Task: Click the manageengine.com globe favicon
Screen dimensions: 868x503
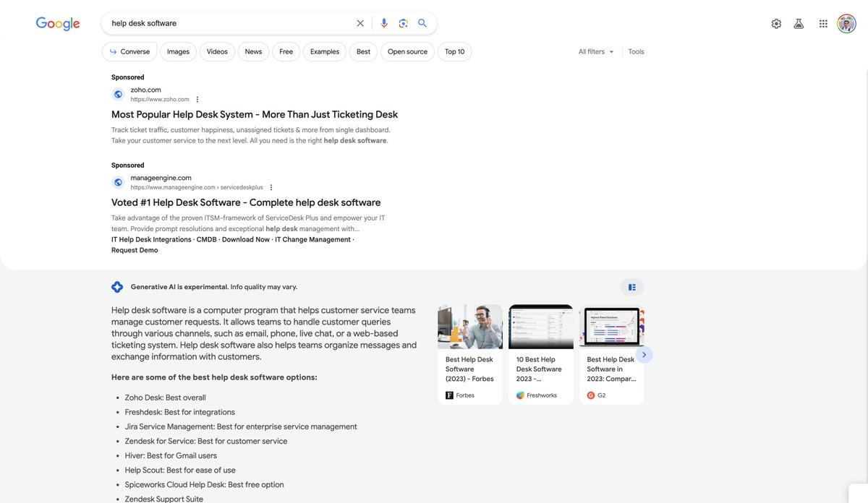Action: point(118,182)
